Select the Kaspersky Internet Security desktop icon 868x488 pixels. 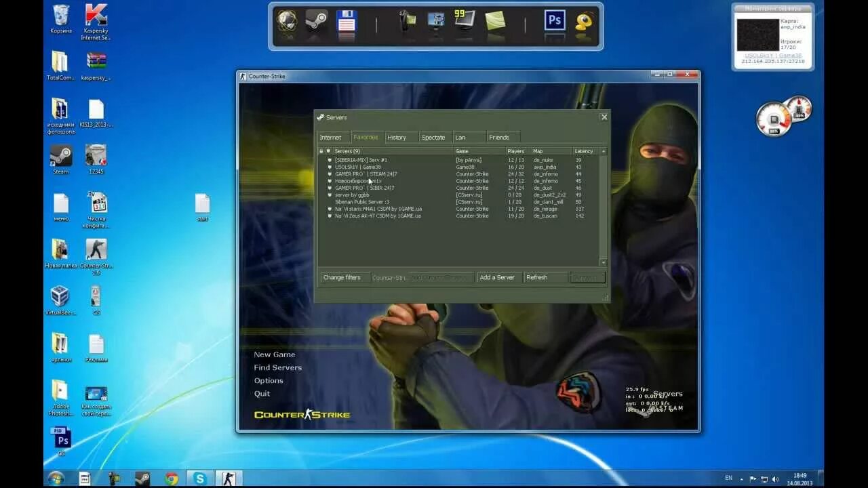[96, 22]
